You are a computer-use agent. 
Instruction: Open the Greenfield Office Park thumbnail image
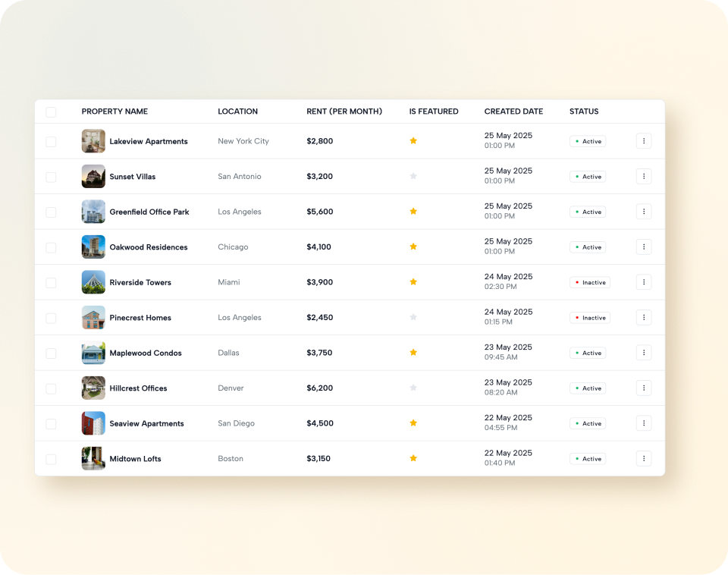pos(93,212)
